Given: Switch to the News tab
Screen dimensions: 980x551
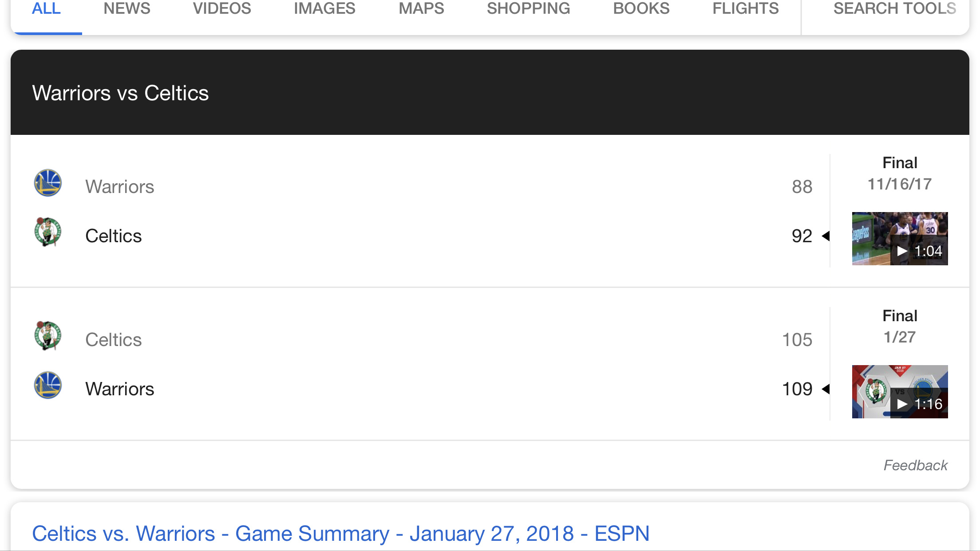Looking at the screenshot, I should coord(127,9).
